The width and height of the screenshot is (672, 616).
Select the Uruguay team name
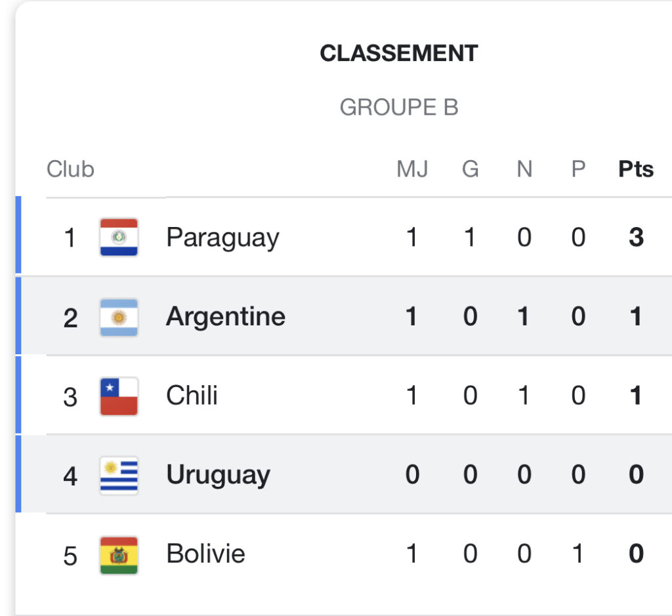pyautogui.click(x=218, y=476)
